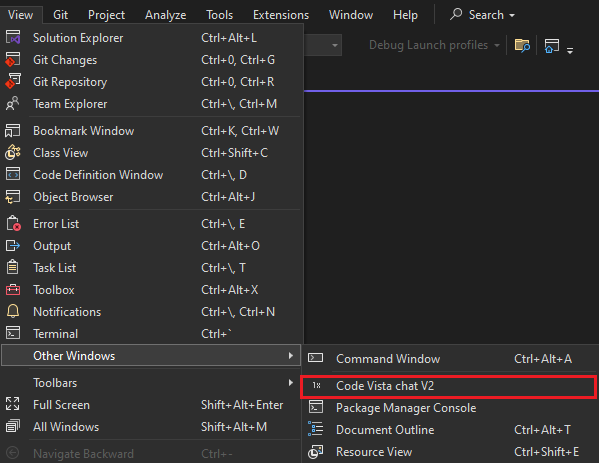Click the Git Changes icon
This screenshot has height=463, width=599.
coord(13,60)
